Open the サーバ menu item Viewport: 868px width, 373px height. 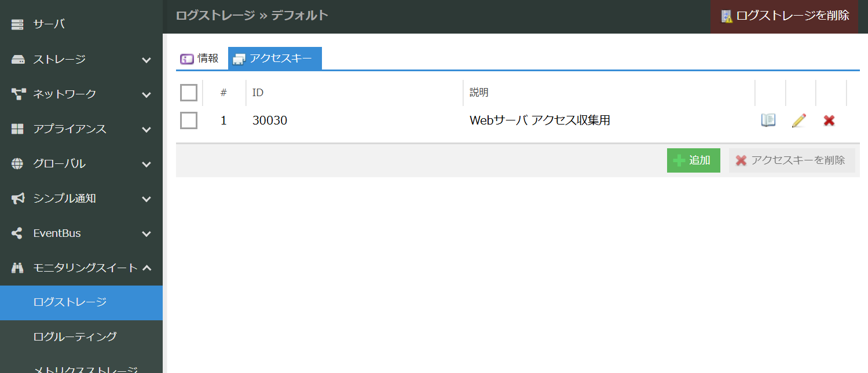[x=81, y=24]
